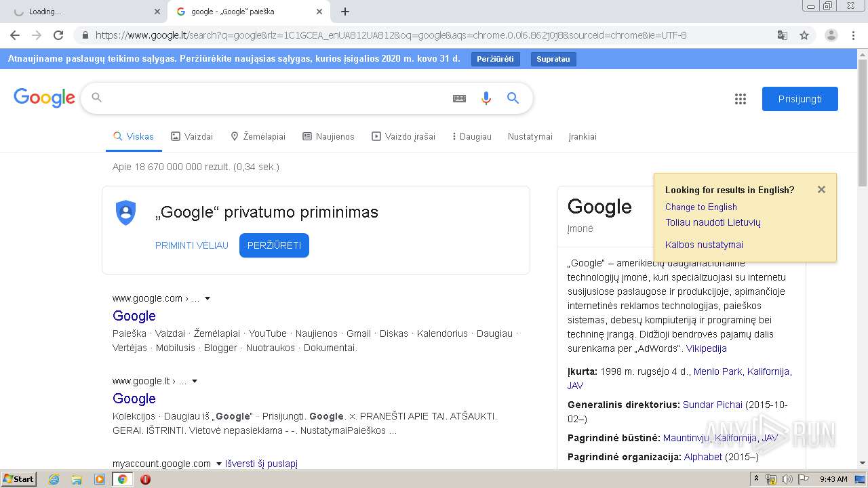Image resolution: width=868 pixels, height=488 pixels.
Task: Open Alphabet link
Action: [x=703, y=457]
